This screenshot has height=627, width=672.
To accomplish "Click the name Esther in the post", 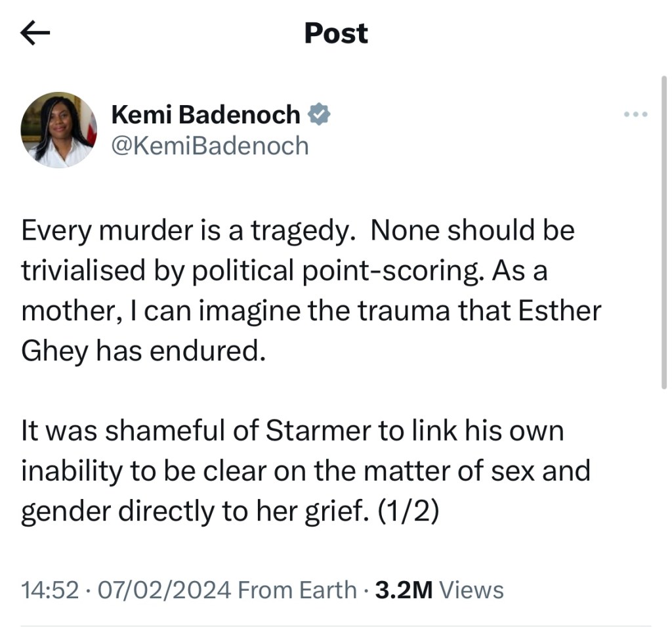I will [x=560, y=311].
